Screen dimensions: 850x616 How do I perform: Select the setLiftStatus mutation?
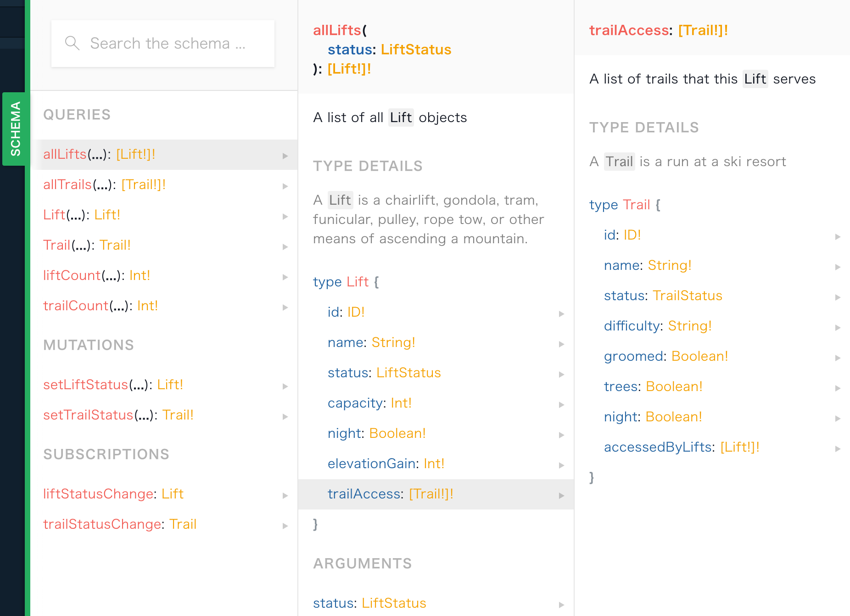[86, 385]
